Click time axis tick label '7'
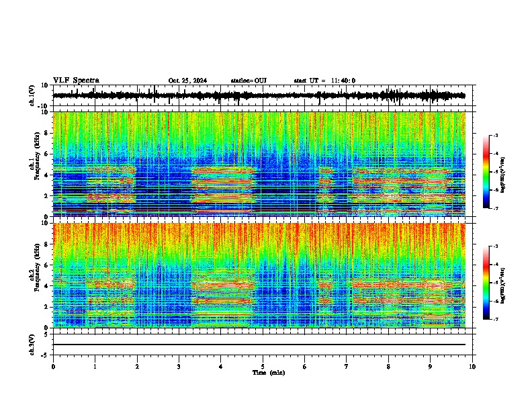This screenshot has height=411, width=532. pyautogui.click(x=347, y=367)
